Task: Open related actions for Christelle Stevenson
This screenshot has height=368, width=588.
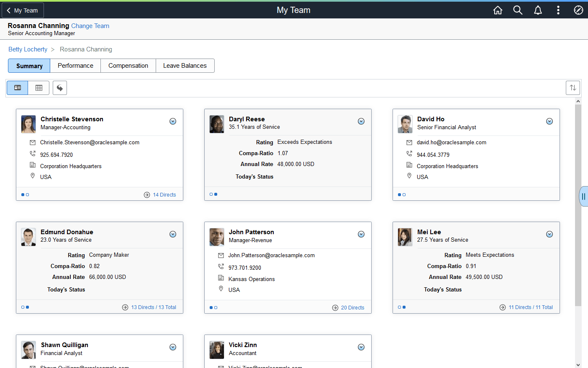Action: coord(173,121)
